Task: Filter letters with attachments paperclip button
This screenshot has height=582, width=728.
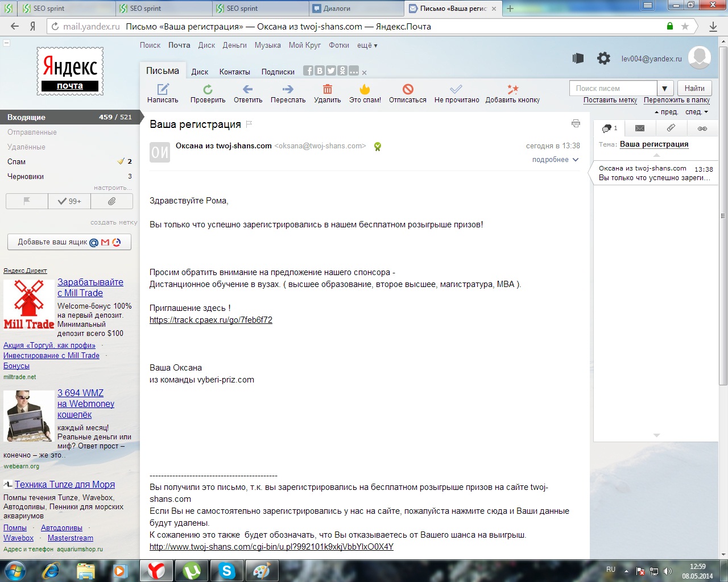Action: (111, 201)
